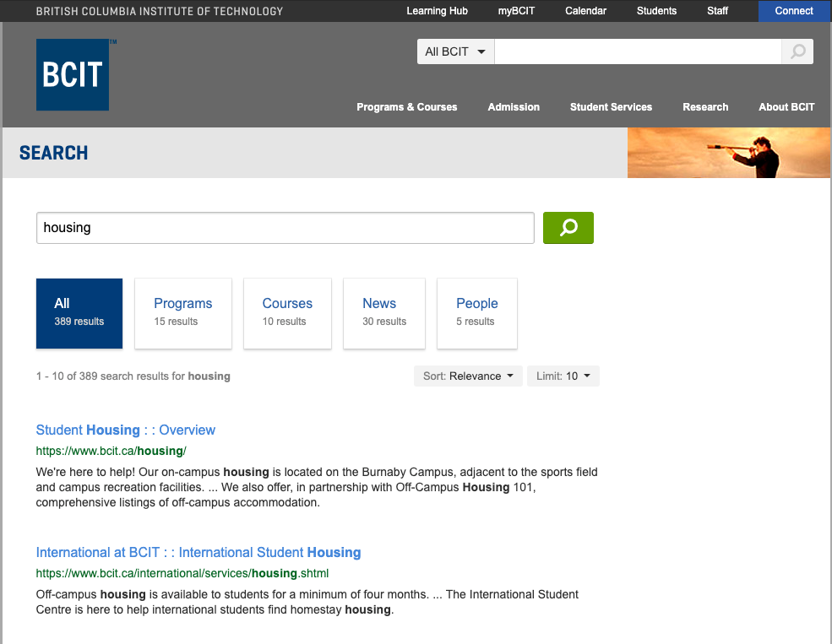Open the Limit: 10 dropdown
The image size is (832, 644).
click(563, 376)
